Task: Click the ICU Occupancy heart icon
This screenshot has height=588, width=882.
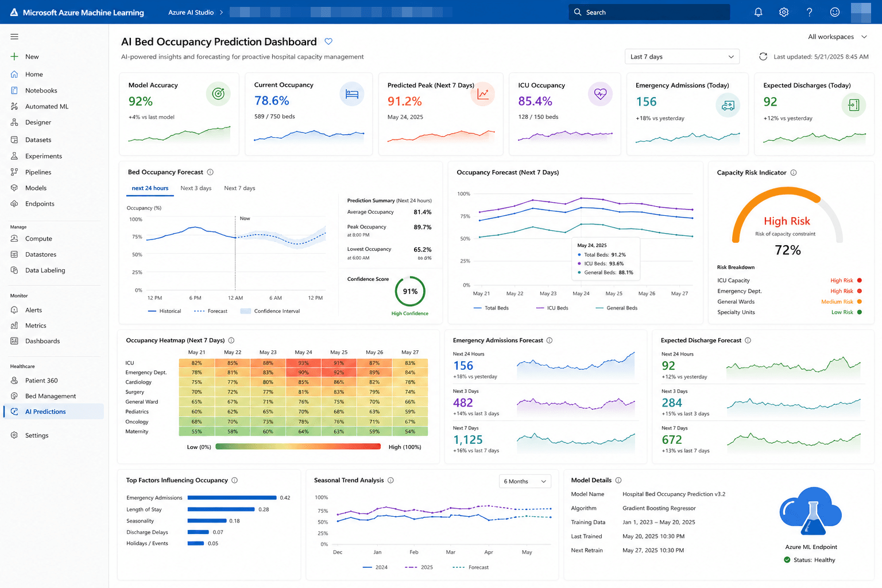Action: 600,94
